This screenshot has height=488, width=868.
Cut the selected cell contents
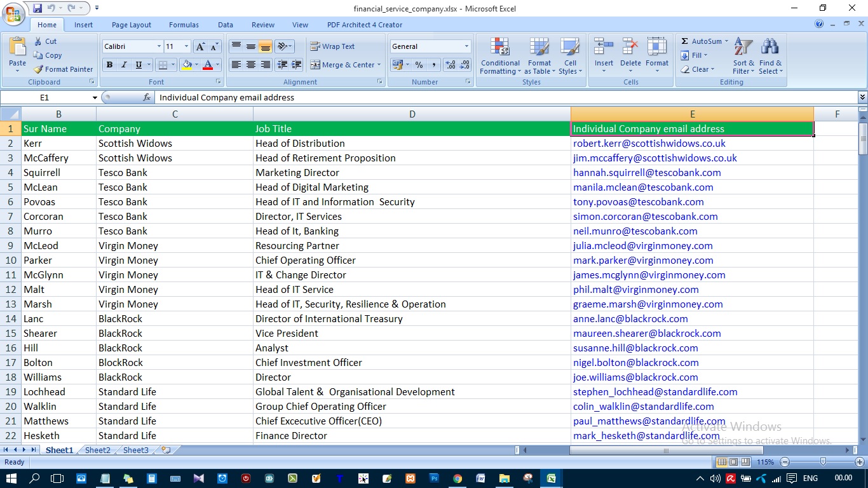pyautogui.click(x=46, y=41)
